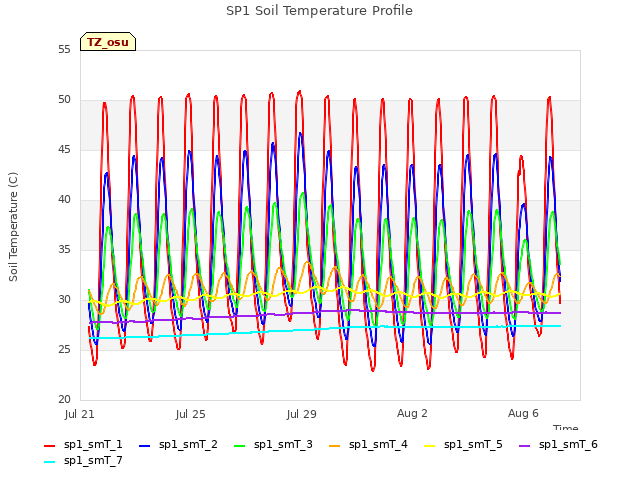Click the green sp1_smT_3 legend swatch
Screen dimensions: 640x480
click(240, 446)
